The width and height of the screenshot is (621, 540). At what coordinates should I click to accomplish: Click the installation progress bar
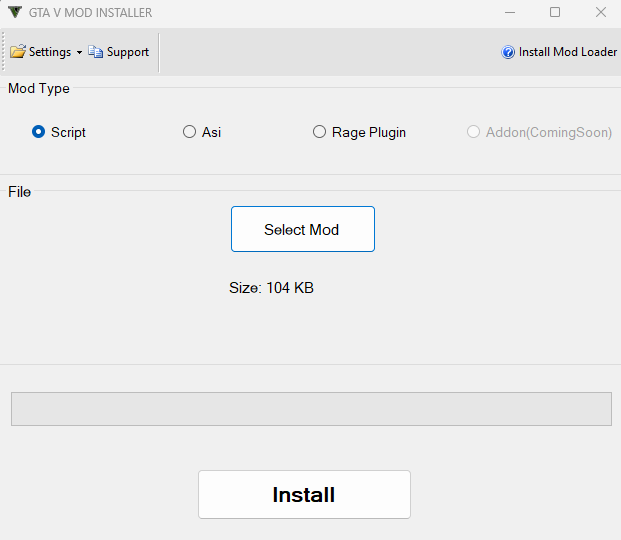click(311, 409)
